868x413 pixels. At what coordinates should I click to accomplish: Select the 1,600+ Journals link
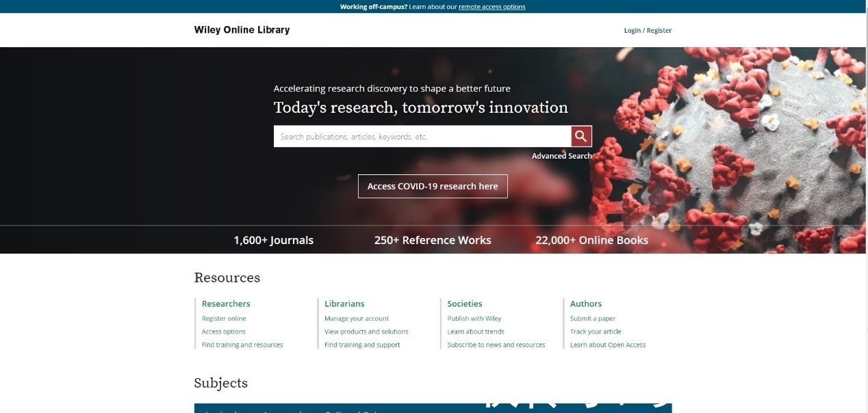click(x=273, y=240)
